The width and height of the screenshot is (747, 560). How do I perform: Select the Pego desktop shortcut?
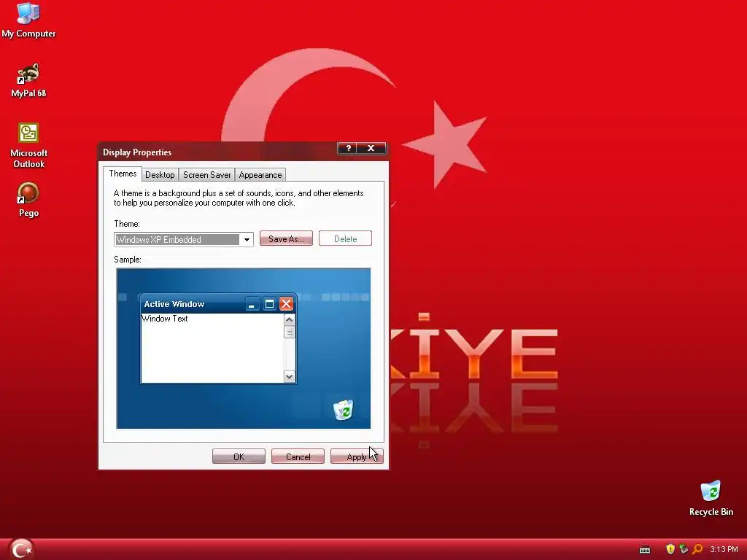(28, 200)
